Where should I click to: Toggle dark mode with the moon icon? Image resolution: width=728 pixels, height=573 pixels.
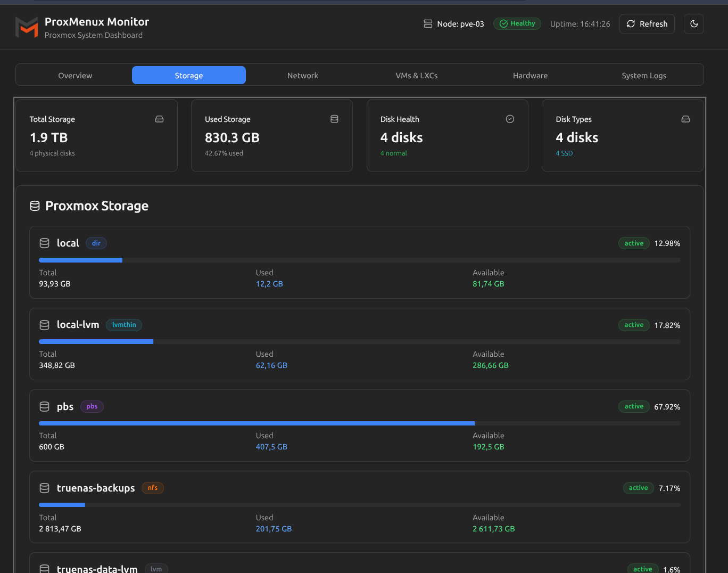click(693, 24)
